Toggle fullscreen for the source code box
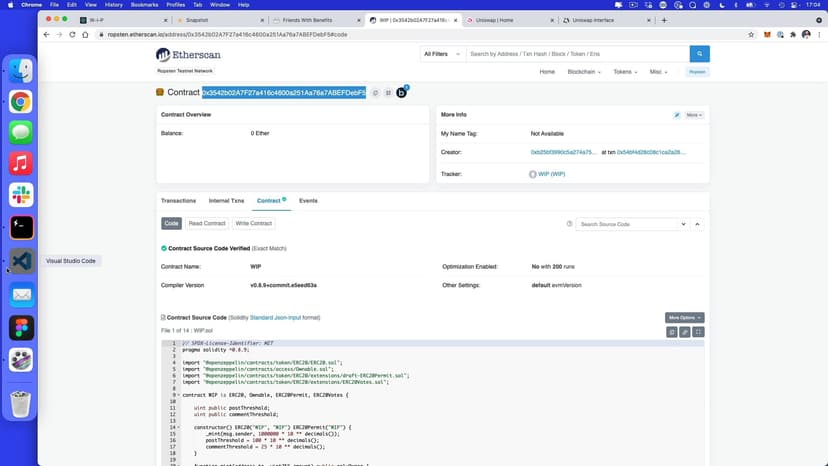Image resolution: width=828 pixels, height=466 pixels. tap(698, 331)
